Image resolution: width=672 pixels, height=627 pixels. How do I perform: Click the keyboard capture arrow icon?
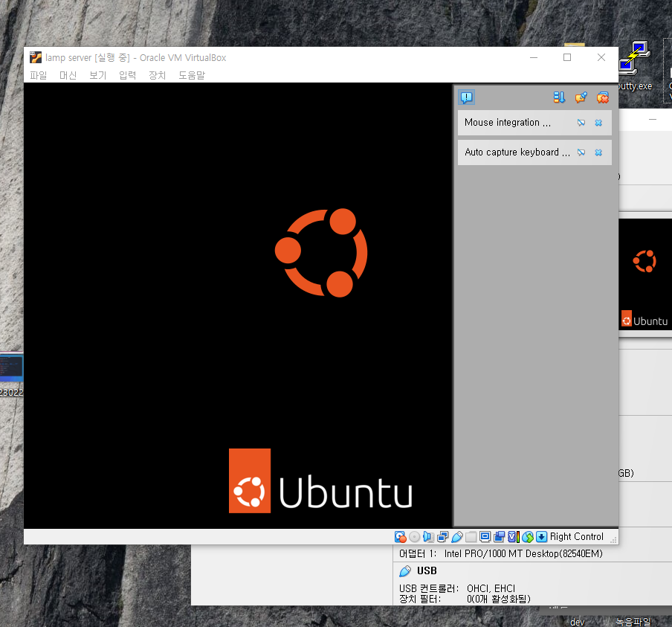[x=542, y=537]
